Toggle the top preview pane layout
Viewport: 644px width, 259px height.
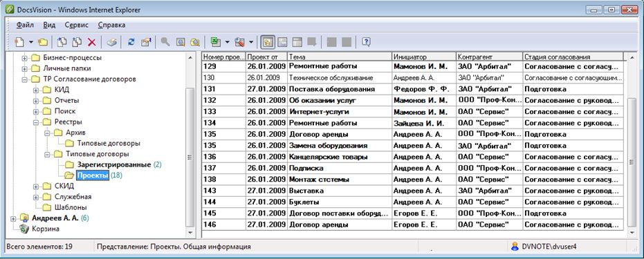pyautogui.click(x=297, y=42)
